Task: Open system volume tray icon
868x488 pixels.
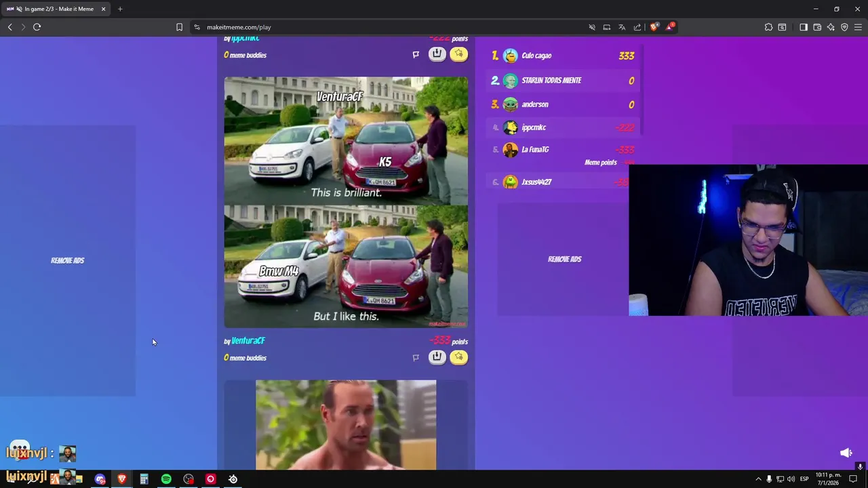Action: [791, 479]
